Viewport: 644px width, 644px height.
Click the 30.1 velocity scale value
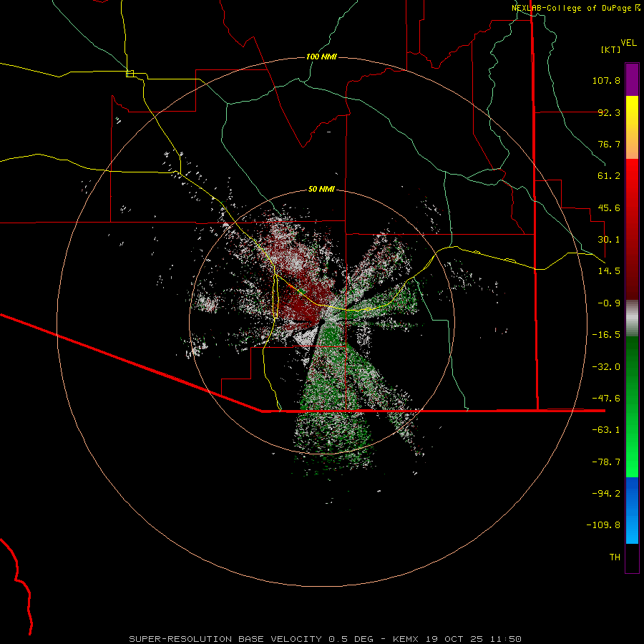point(609,240)
